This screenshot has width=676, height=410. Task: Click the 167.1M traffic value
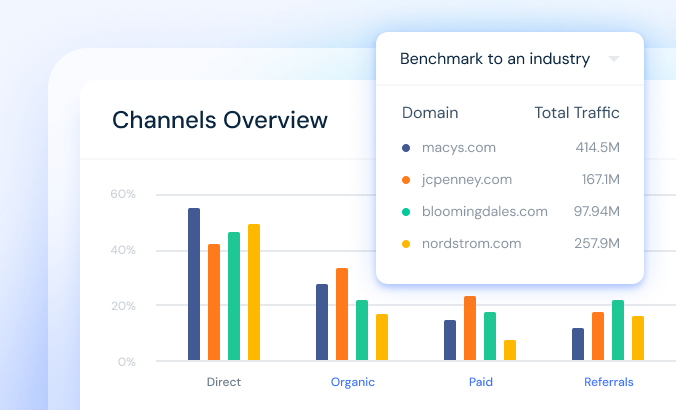tap(601, 179)
